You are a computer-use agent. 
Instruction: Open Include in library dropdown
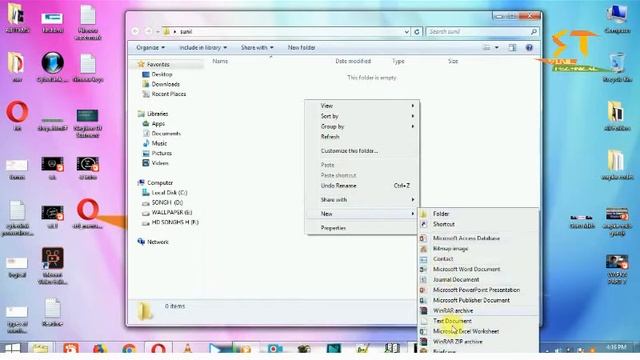coord(203,48)
